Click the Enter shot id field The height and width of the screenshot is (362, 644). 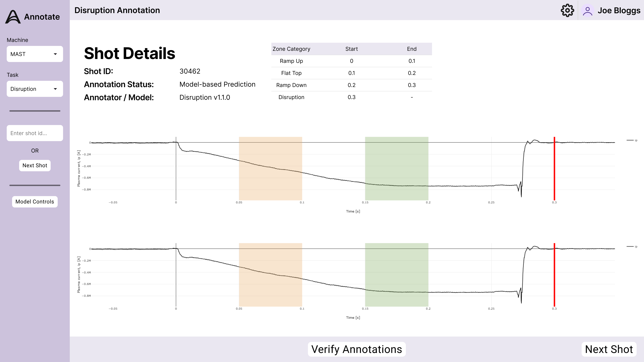tap(35, 133)
